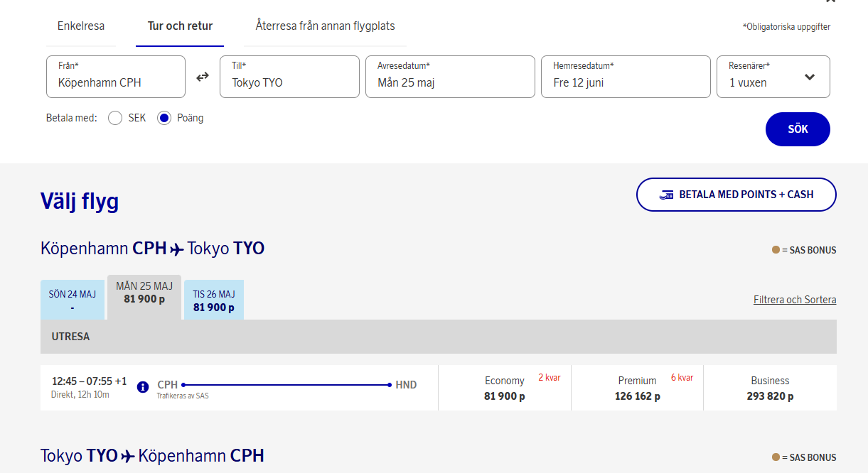Open the Avresedatum date picker

tap(450, 77)
